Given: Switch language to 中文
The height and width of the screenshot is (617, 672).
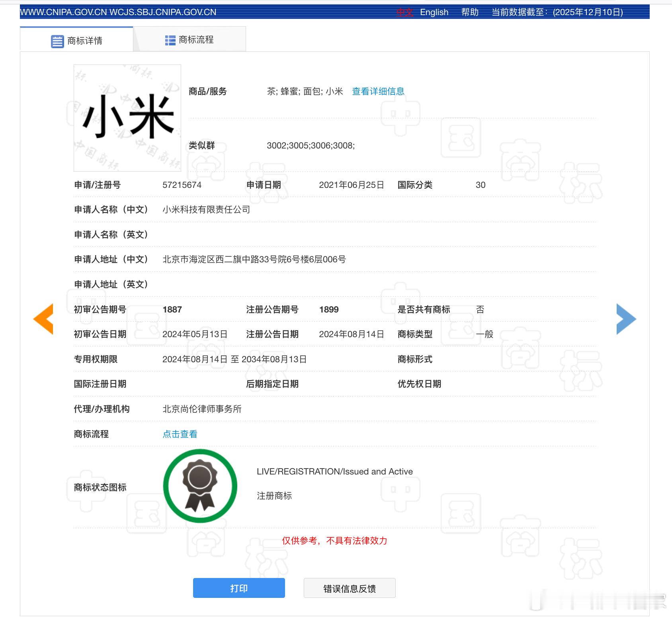Looking at the screenshot, I should pyautogui.click(x=405, y=12).
